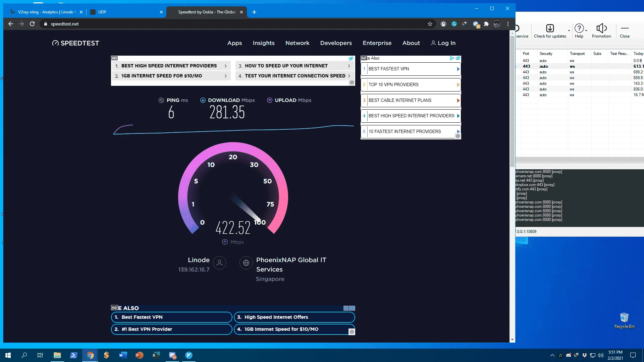
Task: Click Check for updates in the V2ray window
Action: [x=550, y=31]
